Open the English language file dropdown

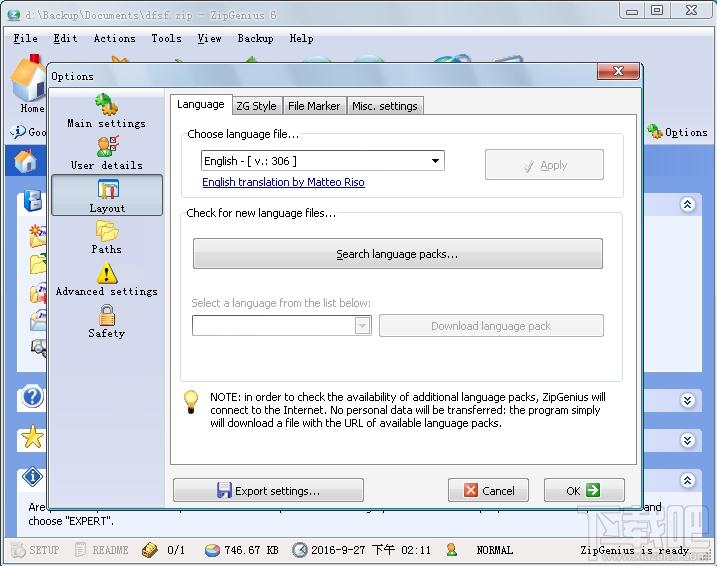[x=323, y=161]
